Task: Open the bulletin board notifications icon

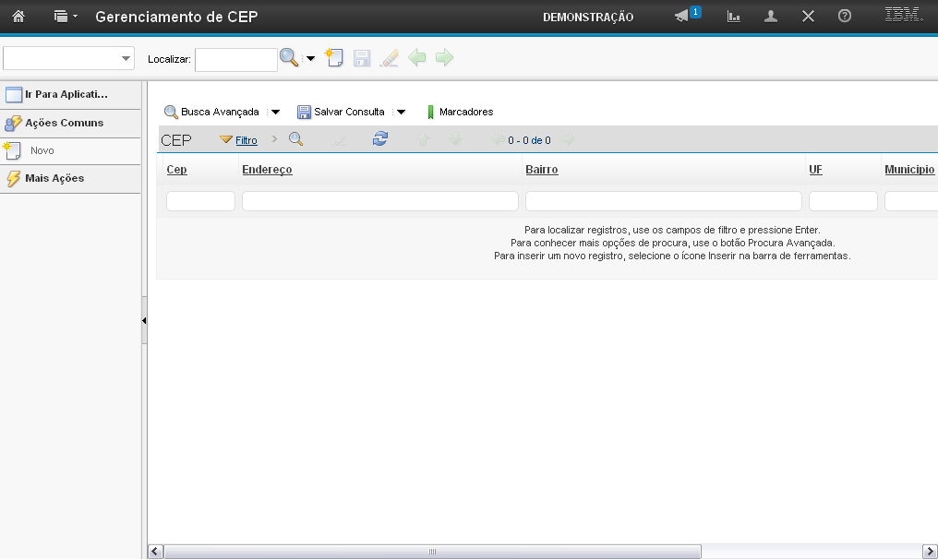Action: pos(684,17)
